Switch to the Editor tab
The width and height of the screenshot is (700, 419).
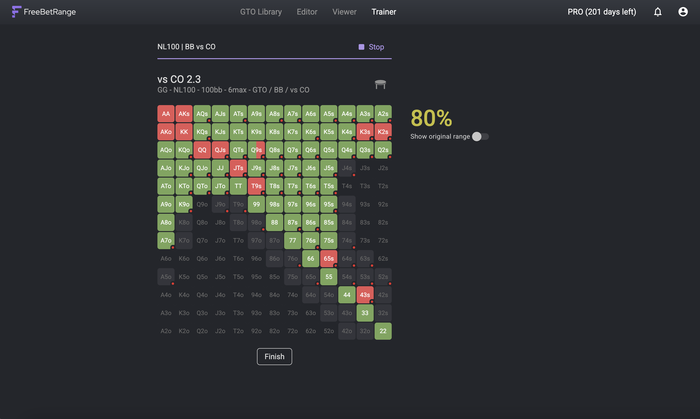[x=307, y=12]
